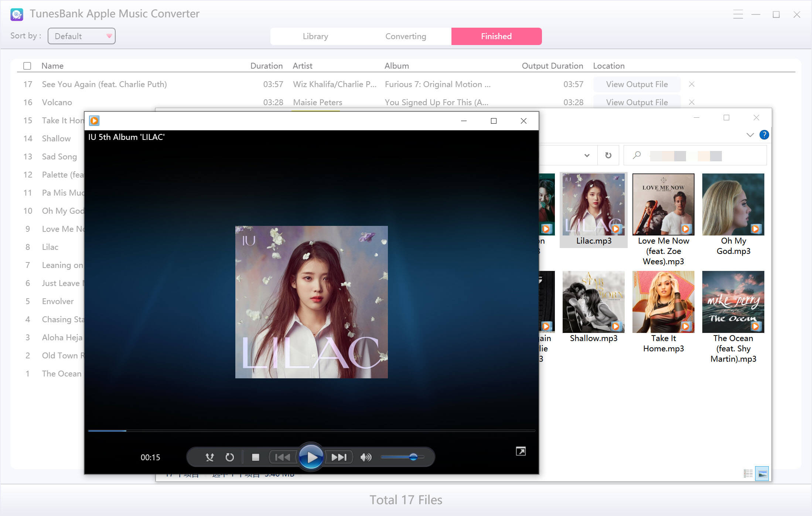The width and height of the screenshot is (812, 516).
Task: Tick the select-all checkbox beside Name
Action: pos(27,66)
